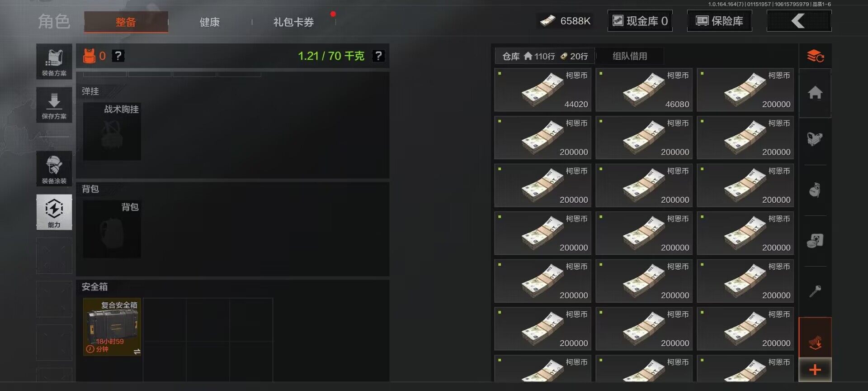This screenshot has height=391, width=868.
Task: Click the 保存方案 save icon
Action: pyautogui.click(x=54, y=105)
